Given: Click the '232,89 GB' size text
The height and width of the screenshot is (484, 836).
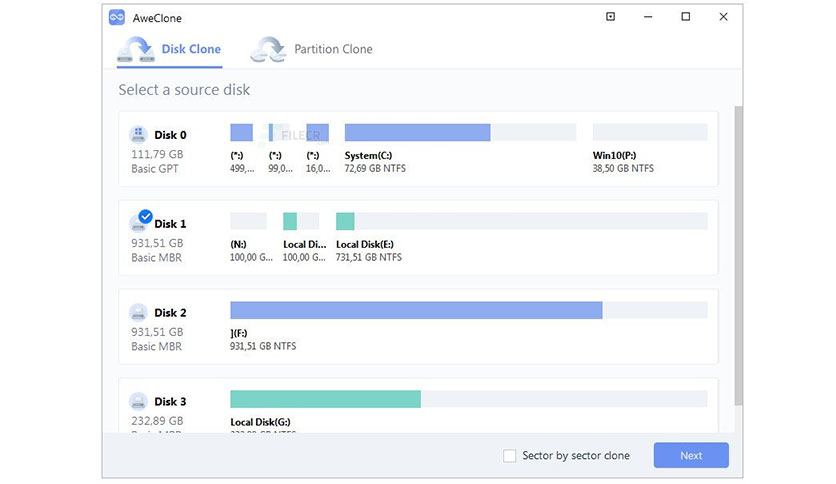Looking at the screenshot, I should pyautogui.click(x=157, y=421).
